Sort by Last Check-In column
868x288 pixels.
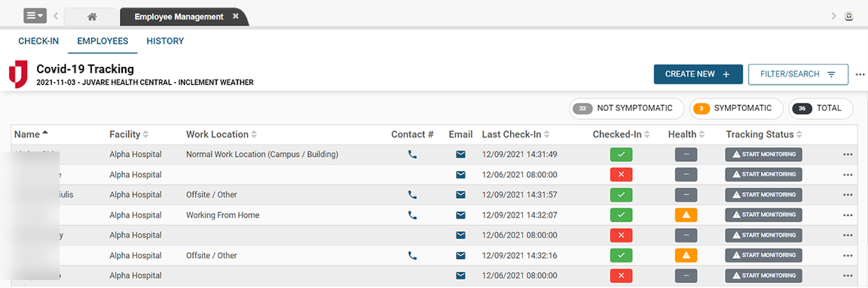(x=515, y=135)
